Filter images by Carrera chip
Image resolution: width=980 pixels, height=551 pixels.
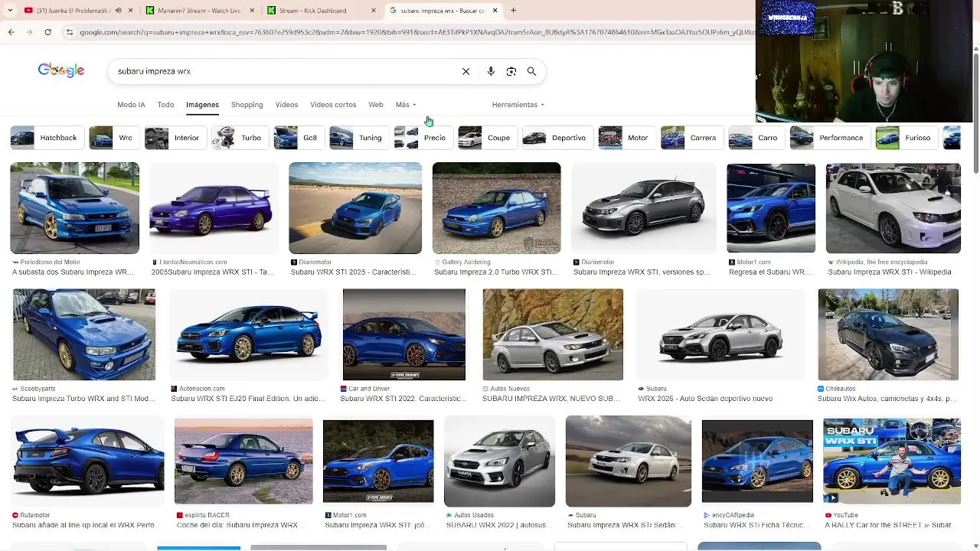click(x=691, y=138)
